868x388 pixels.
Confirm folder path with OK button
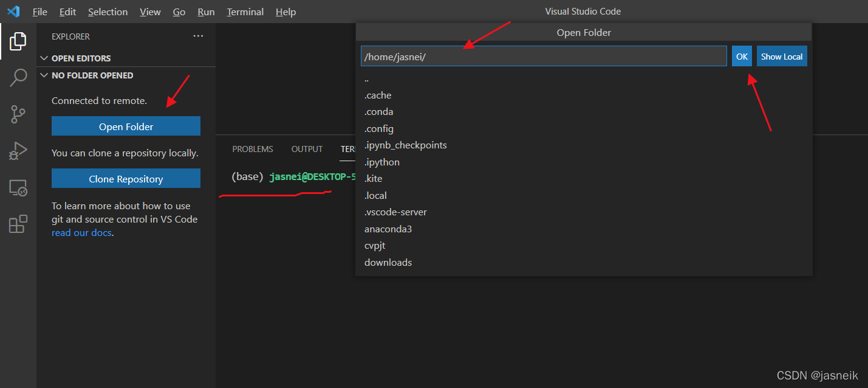pos(742,57)
